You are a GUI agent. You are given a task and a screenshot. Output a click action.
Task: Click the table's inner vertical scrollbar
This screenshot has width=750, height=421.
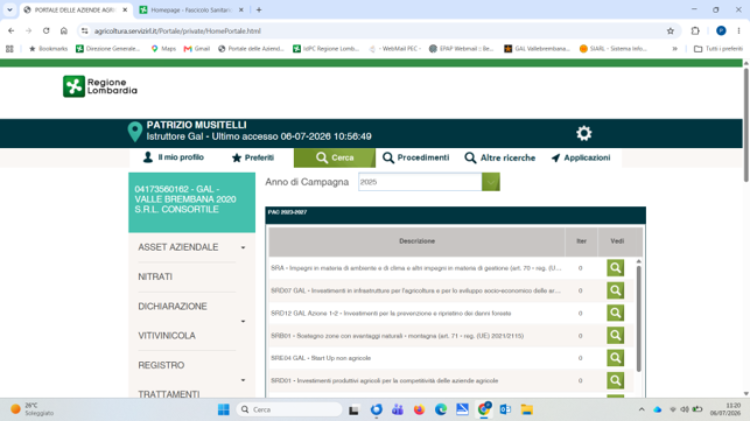tap(639, 318)
